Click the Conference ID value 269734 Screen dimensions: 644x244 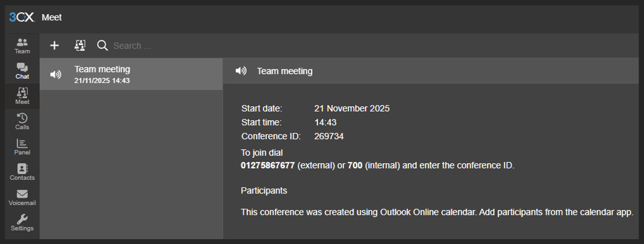tap(330, 136)
